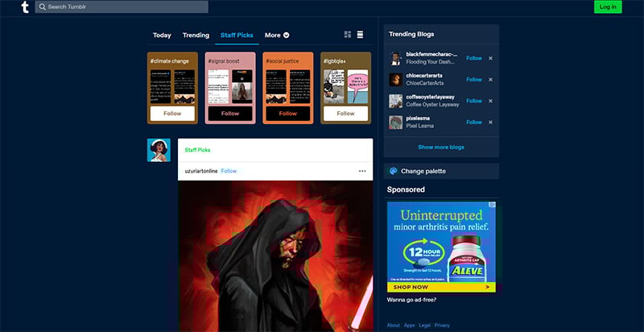Follow uzuriartonline from the post header
The image size is (644, 332).
229,171
